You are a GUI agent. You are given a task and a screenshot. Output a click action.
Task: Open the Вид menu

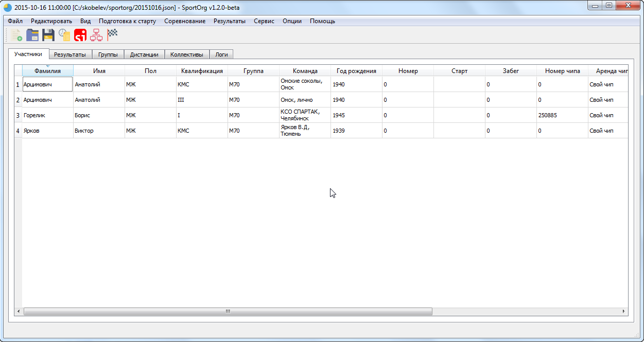(85, 21)
